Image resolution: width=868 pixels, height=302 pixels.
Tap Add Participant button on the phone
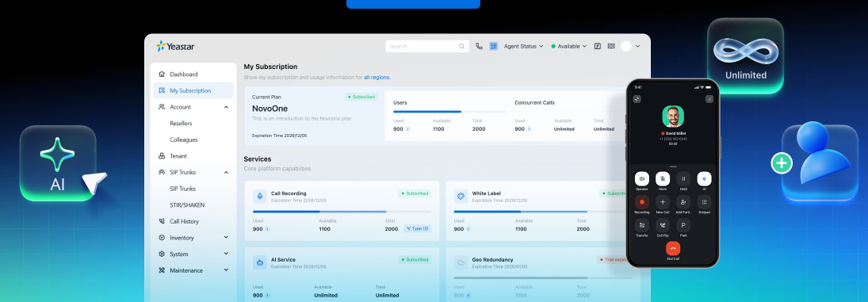683,202
